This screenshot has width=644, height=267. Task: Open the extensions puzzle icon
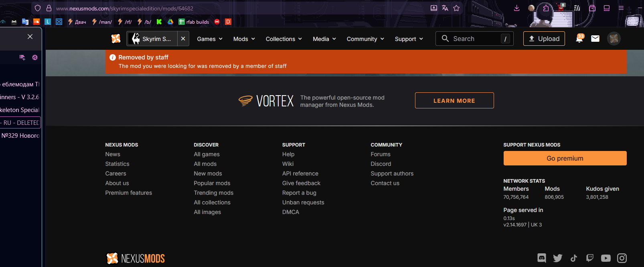coord(546,8)
